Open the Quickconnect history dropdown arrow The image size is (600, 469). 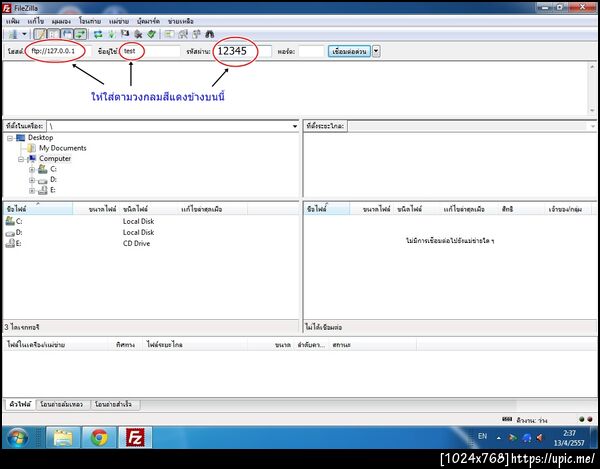coord(376,51)
